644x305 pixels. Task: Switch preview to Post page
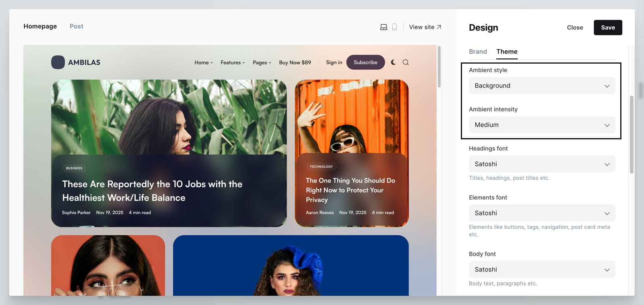coord(76,26)
